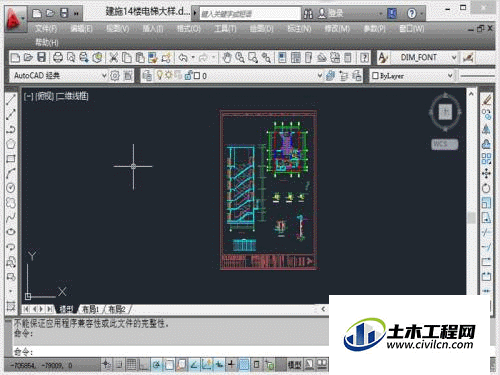Image resolution: width=500 pixels, height=375 pixels.
Task: Select the Spline tool in the draw toolbar
Action: click(11, 217)
